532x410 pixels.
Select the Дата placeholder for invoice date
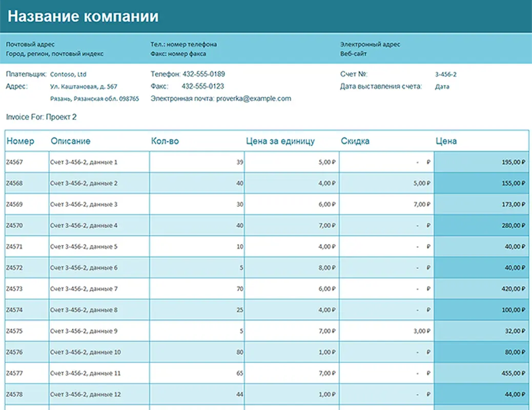pos(443,86)
